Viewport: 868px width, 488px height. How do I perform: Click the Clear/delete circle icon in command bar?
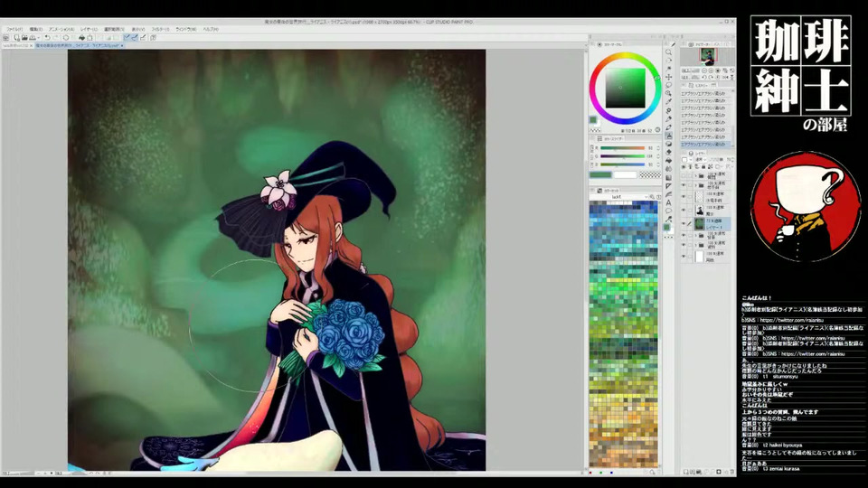(x=66, y=38)
